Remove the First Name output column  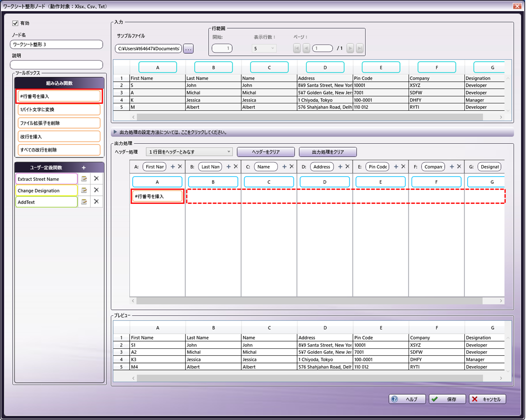[180, 167]
